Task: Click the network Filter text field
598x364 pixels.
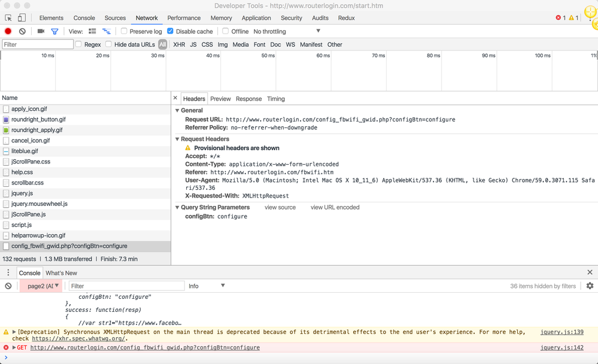Action: [x=38, y=44]
